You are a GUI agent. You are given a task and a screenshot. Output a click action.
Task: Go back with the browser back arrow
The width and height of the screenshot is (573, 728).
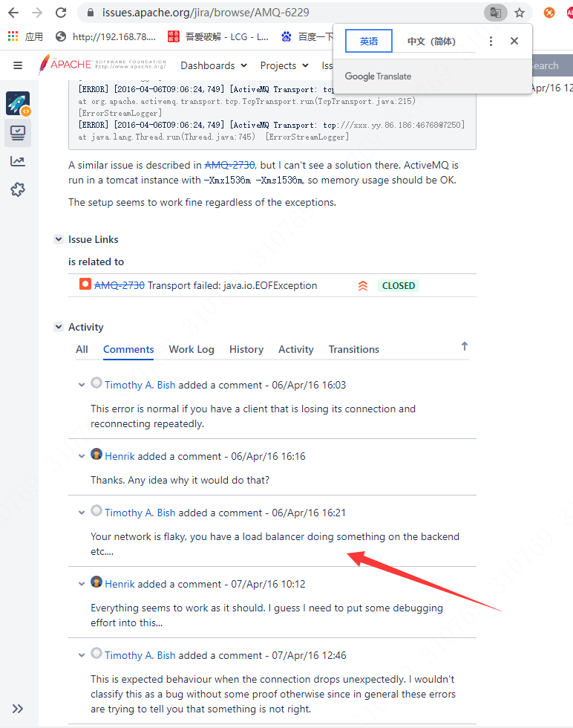pyautogui.click(x=13, y=13)
